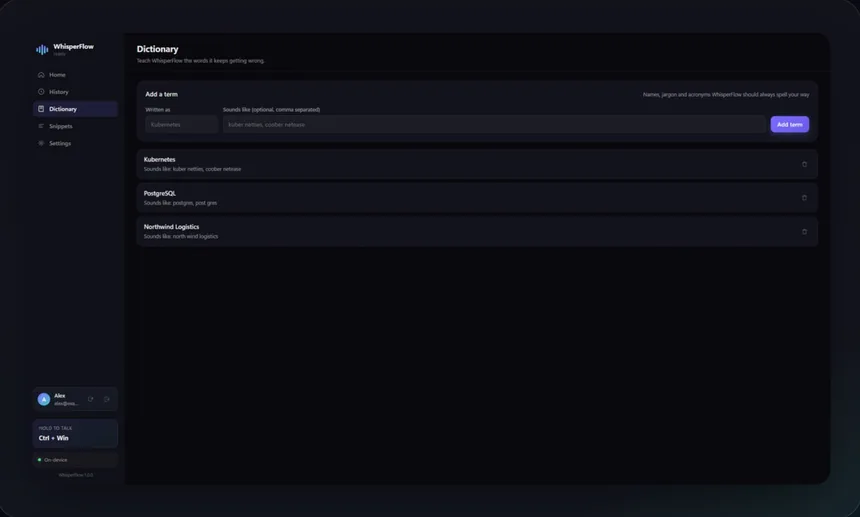Click the Dictionary book icon
This screenshot has width=860, height=517.
coord(41,109)
